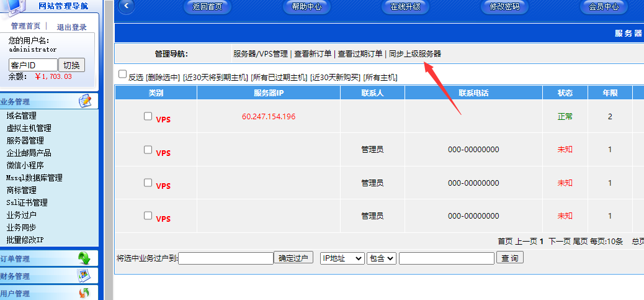Viewport: 644px width, 300px height.
Task: Open 服务器管理 in the sidebar
Action: (x=25, y=140)
